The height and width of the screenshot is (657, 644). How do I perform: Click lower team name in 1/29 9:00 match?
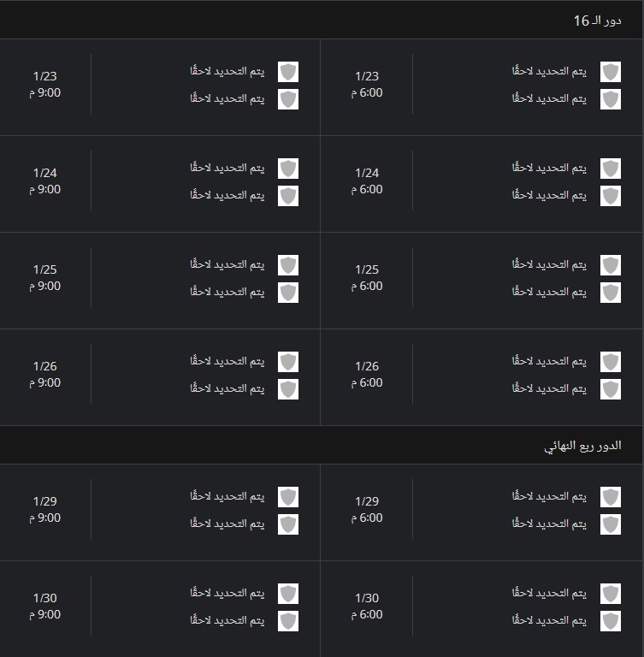pyautogui.click(x=227, y=524)
